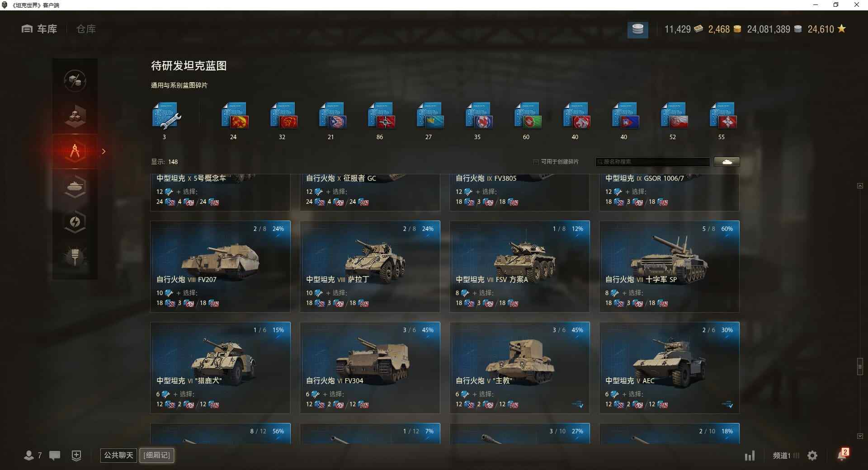Open the tank filter button beside search

pos(727,162)
